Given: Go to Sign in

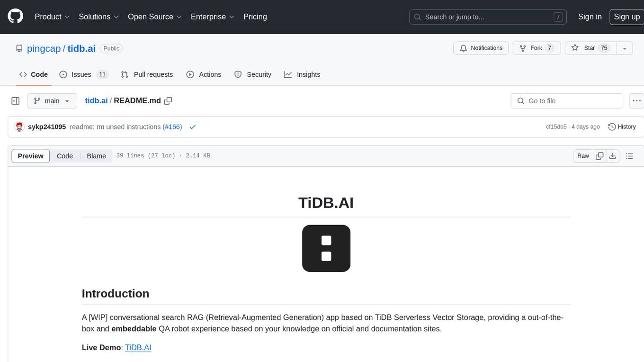Looking at the screenshot, I should (x=590, y=17).
